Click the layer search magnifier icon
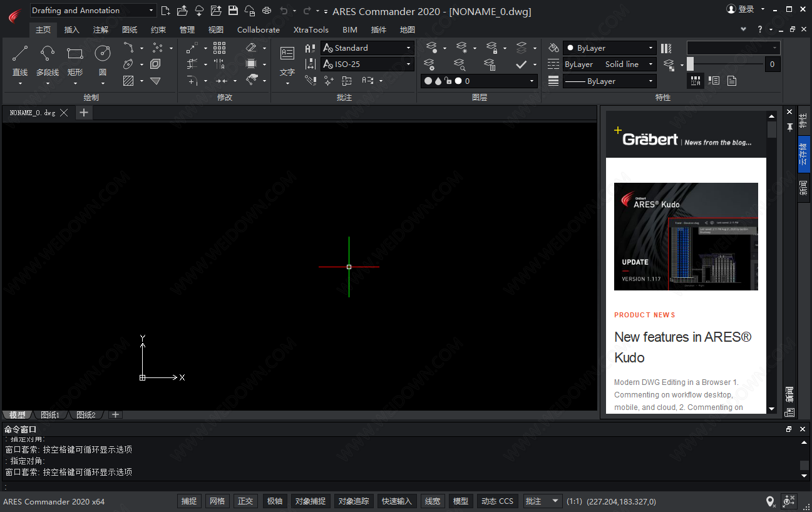The height and width of the screenshot is (512, 812). click(x=460, y=64)
